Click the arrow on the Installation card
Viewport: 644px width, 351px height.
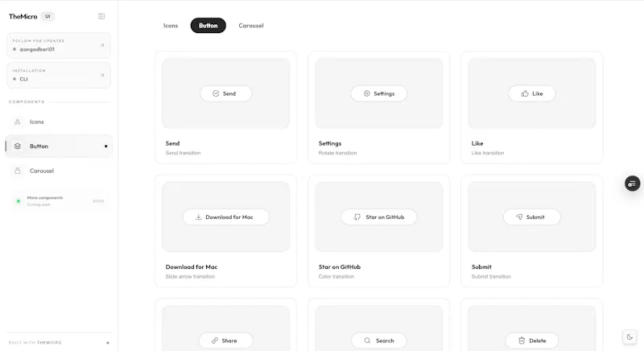[x=102, y=76]
